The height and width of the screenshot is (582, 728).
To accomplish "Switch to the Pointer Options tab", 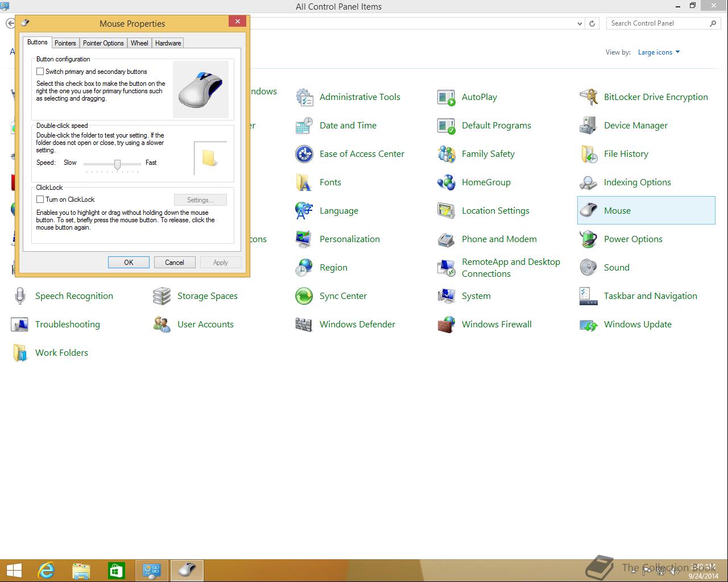I will pyautogui.click(x=104, y=43).
